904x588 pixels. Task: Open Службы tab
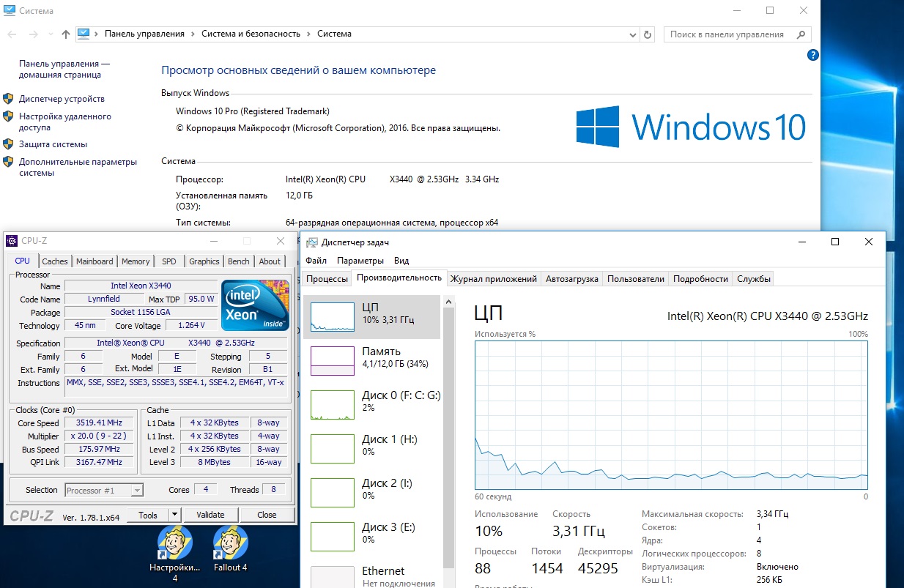(753, 279)
